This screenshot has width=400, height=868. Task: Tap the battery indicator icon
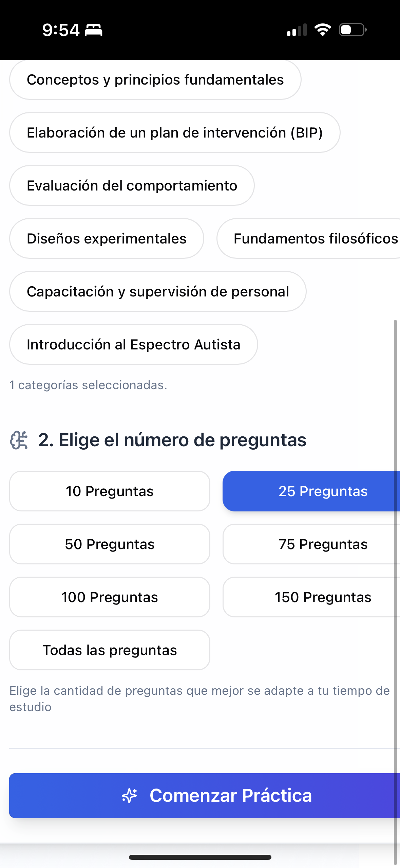(353, 30)
